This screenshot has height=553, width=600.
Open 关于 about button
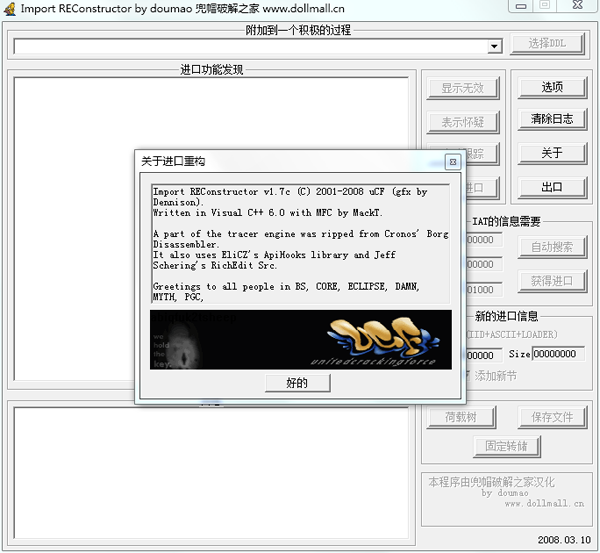pos(552,153)
